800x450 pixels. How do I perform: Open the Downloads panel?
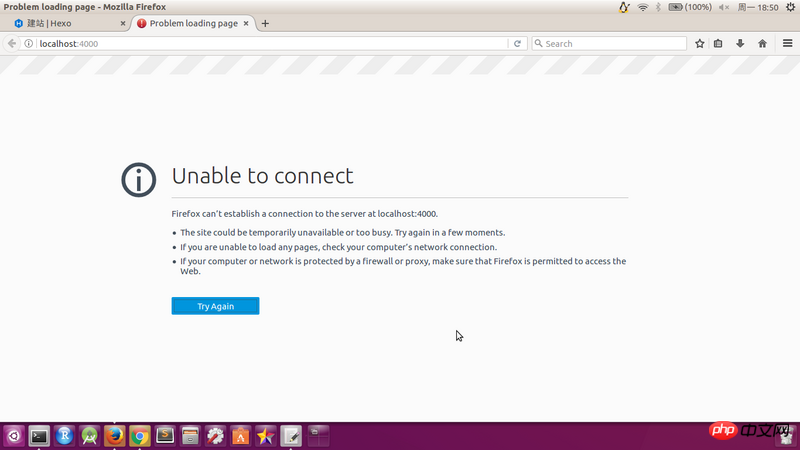[x=740, y=43]
